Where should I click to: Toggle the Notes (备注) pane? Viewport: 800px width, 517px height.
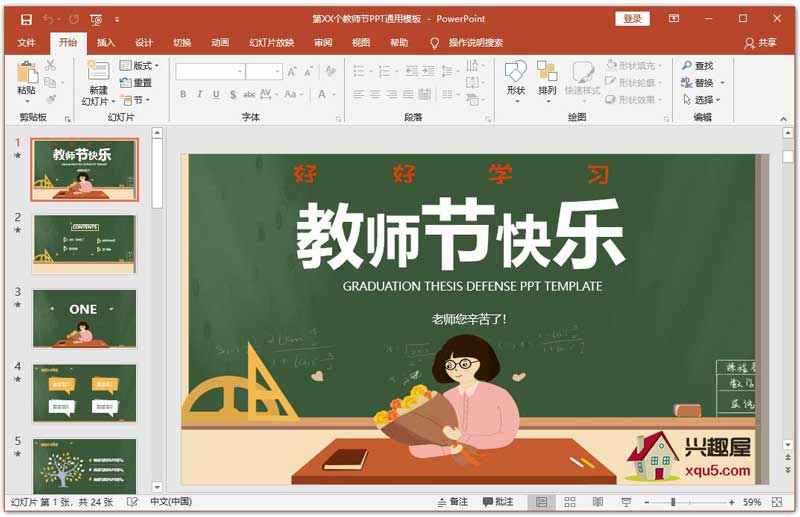click(453, 502)
